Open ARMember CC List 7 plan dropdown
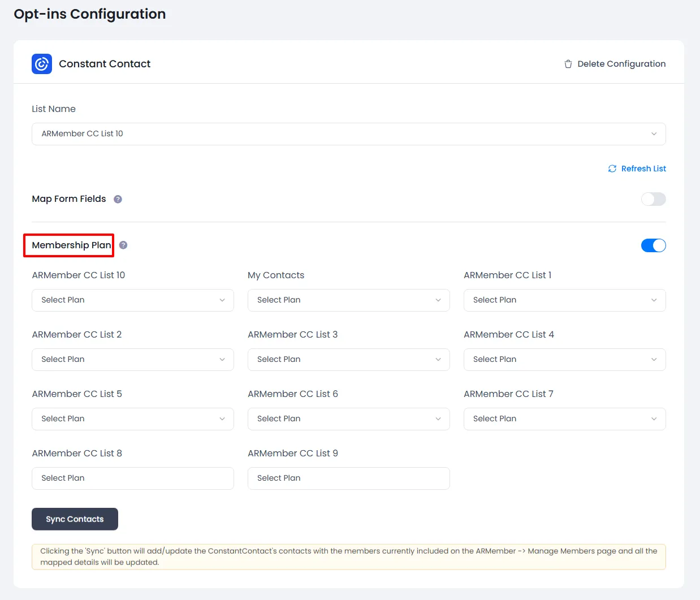Screen dimensions: 700x600 coord(564,419)
